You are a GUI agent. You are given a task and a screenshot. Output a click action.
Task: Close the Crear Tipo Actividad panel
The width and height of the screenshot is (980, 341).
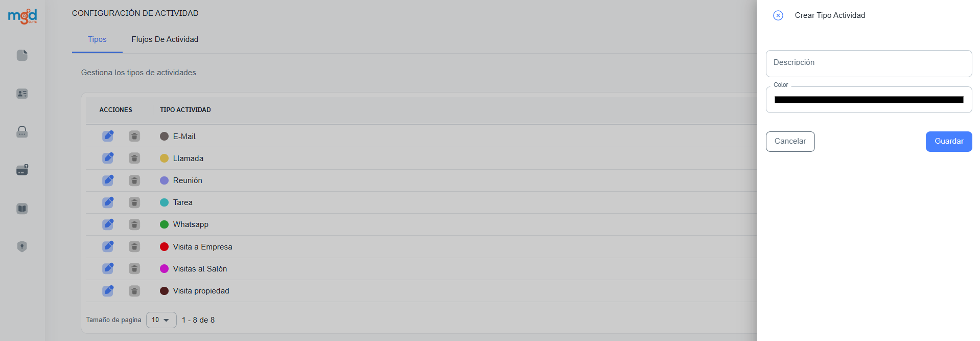[x=778, y=15]
